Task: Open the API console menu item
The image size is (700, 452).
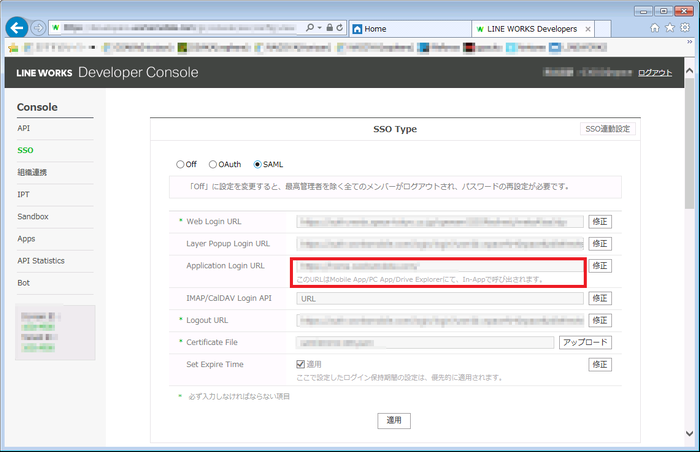Action: [24, 128]
